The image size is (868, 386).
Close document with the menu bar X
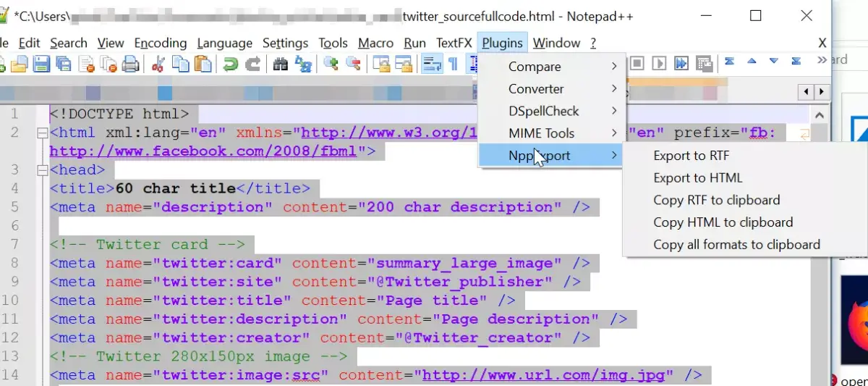coord(822,43)
